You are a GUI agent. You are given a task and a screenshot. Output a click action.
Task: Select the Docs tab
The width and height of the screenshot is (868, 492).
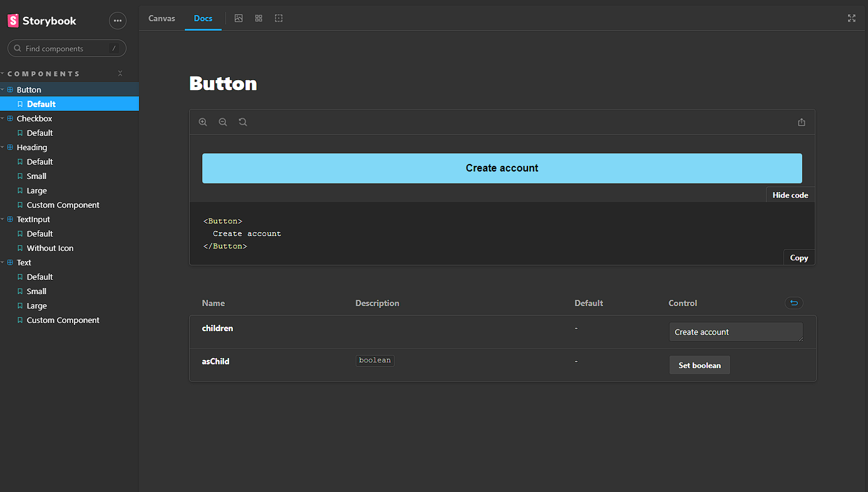coord(203,18)
